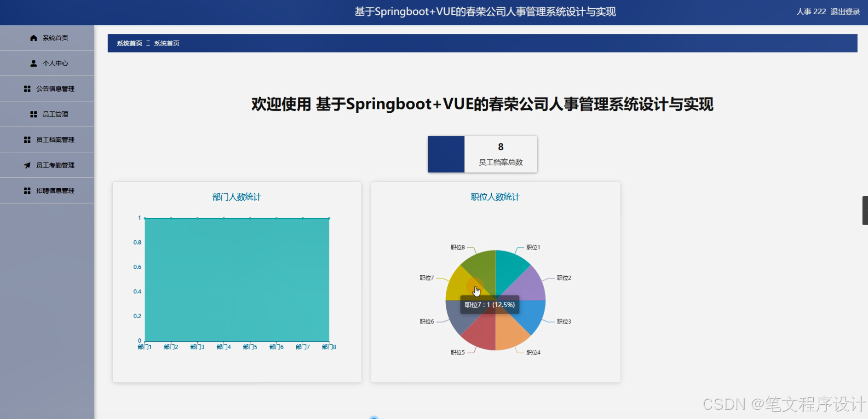Click the icon beside 招聘信息管理
The width and height of the screenshot is (868, 419).
pos(28,190)
